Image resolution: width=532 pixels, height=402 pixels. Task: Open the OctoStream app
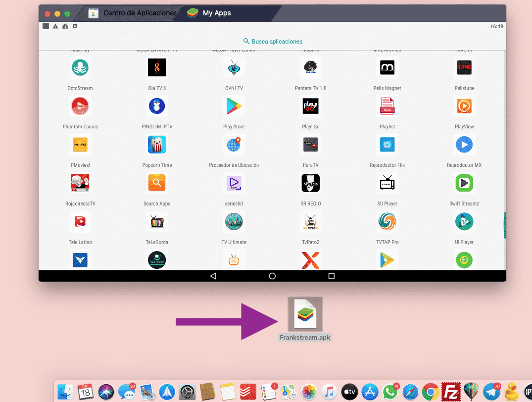pyautogui.click(x=80, y=67)
